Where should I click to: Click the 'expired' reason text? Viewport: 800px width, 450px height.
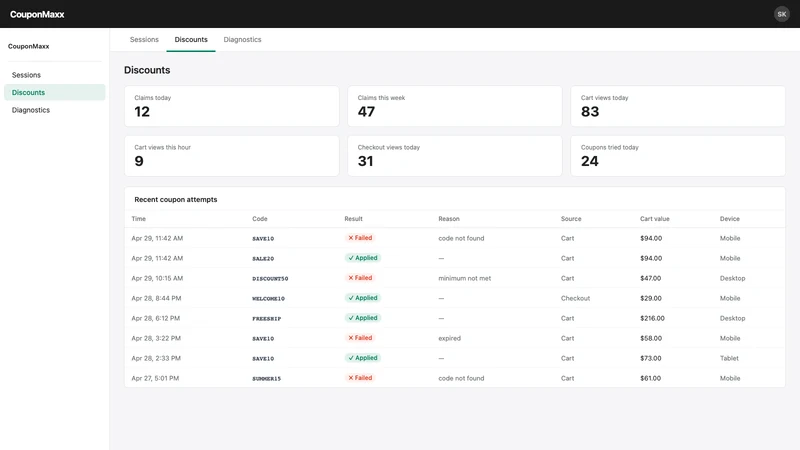449,338
